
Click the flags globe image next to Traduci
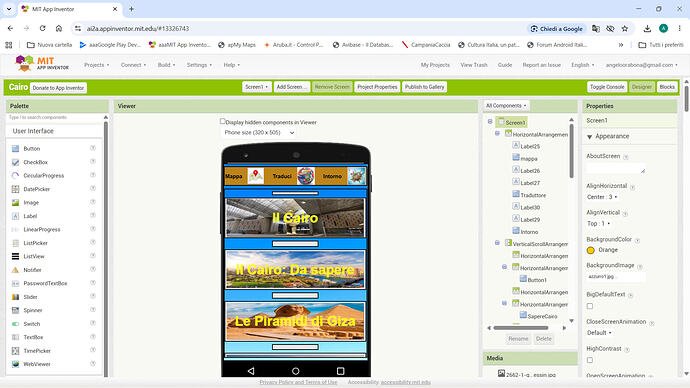tap(305, 176)
